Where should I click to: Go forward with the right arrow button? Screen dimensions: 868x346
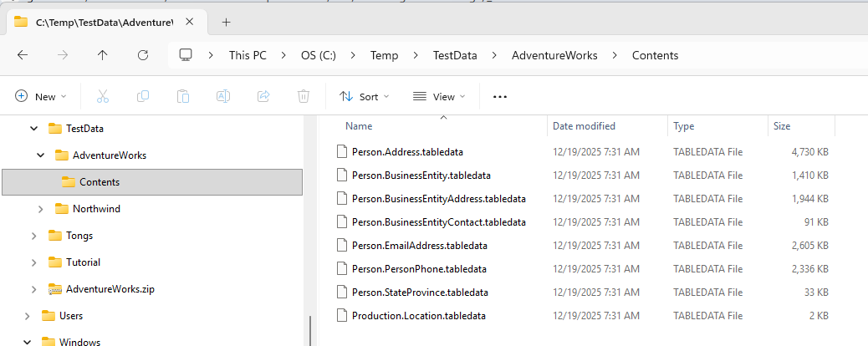click(63, 55)
